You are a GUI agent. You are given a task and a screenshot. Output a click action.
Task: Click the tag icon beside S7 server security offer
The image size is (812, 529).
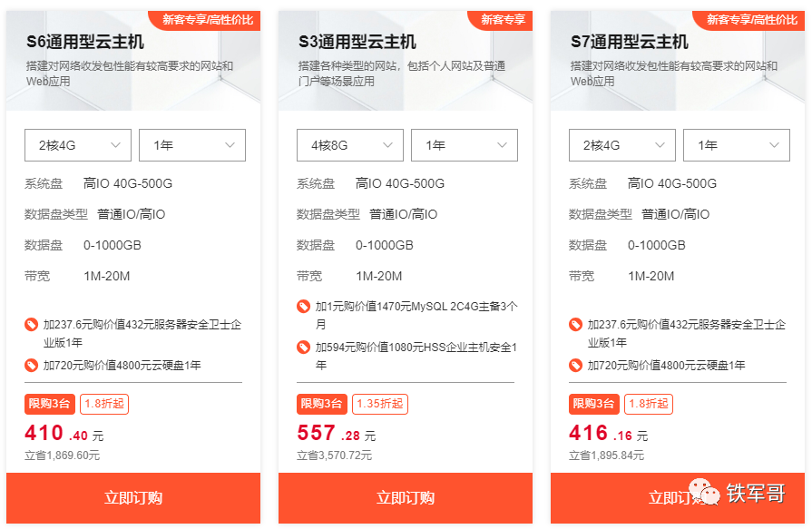[575, 325]
